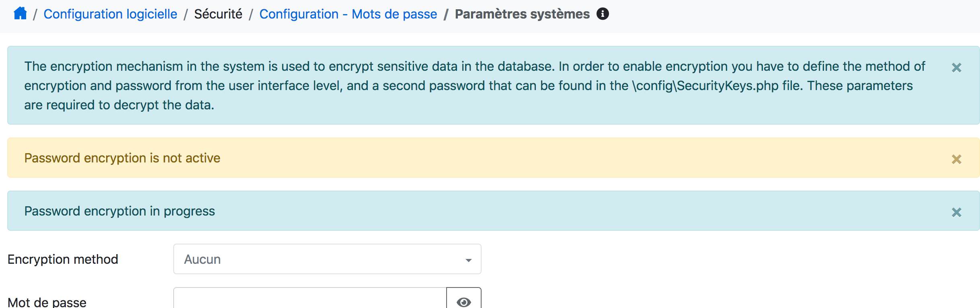This screenshot has width=980, height=308.
Task: Click the circular i badge in the breadcrumb header
Action: [602, 13]
